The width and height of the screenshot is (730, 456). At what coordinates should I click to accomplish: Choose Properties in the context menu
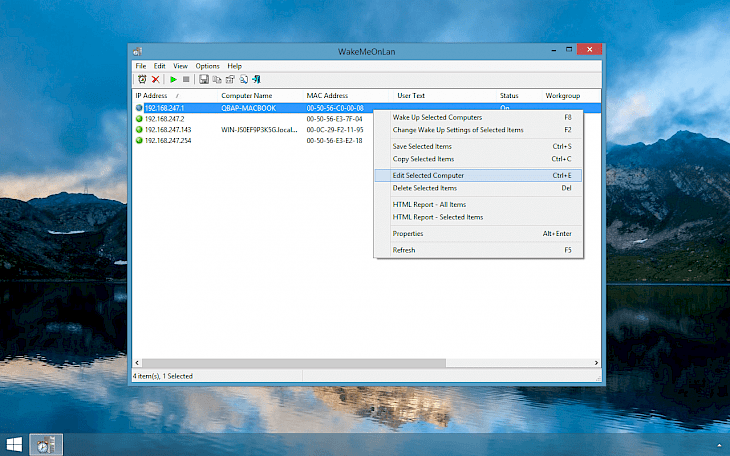pos(479,234)
